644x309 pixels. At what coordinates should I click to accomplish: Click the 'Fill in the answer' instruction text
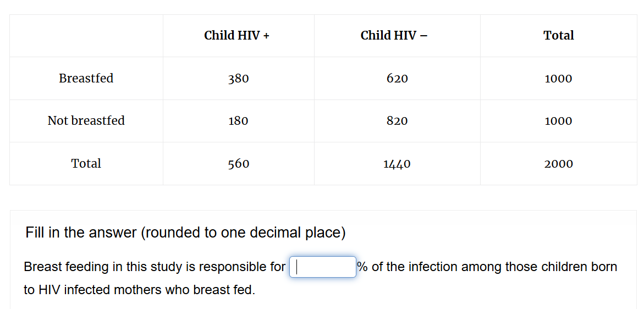pyautogui.click(x=186, y=233)
